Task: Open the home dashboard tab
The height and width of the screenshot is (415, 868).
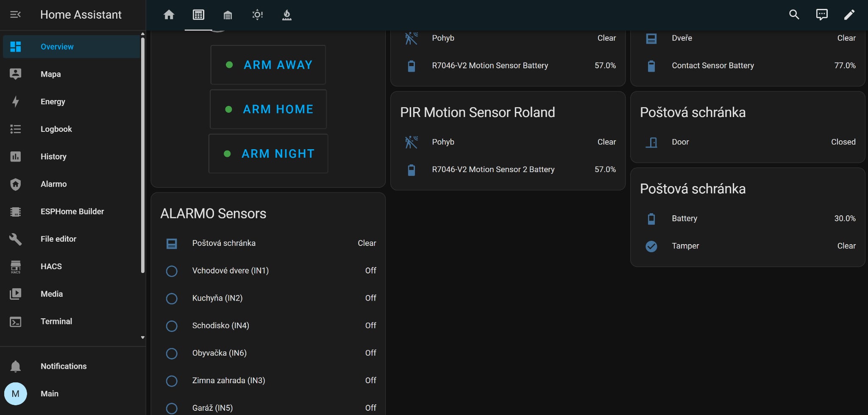Action: (x=169, y=15)
